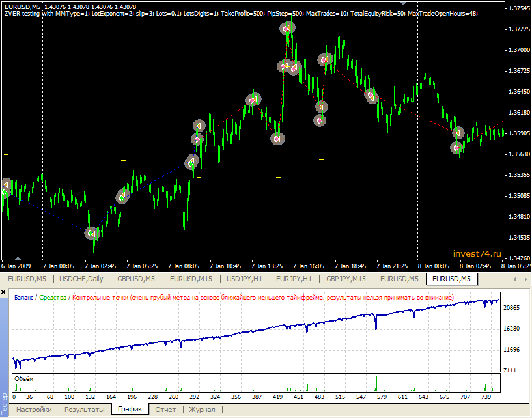Click the invest74.ru watermark link
Screen dimensions: 532x418
click(477, 253)
